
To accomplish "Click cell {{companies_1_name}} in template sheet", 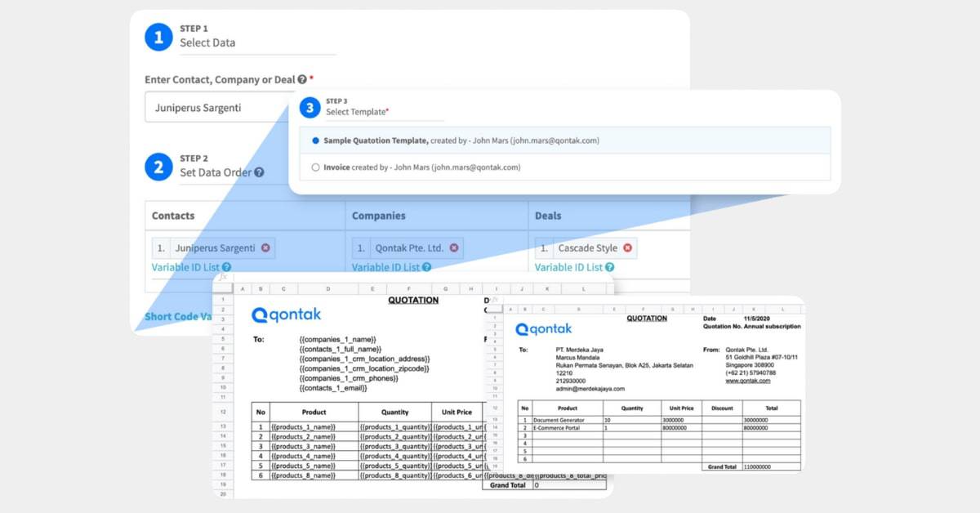I will pyautogui.click(x=337, y=339).
